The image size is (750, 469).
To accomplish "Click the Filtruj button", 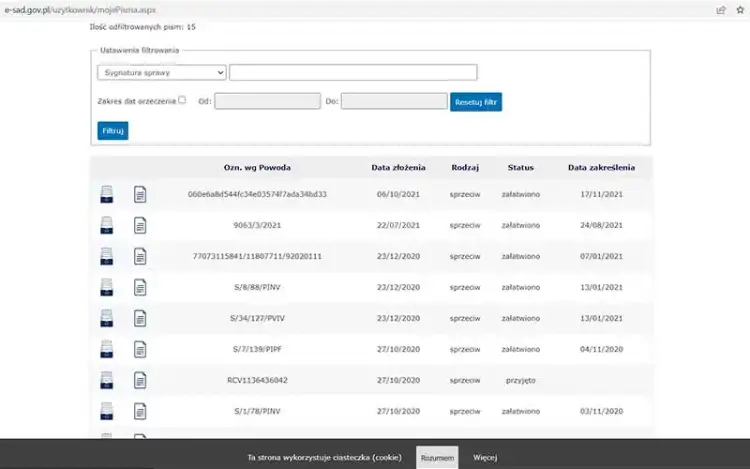I will (113, 131).
